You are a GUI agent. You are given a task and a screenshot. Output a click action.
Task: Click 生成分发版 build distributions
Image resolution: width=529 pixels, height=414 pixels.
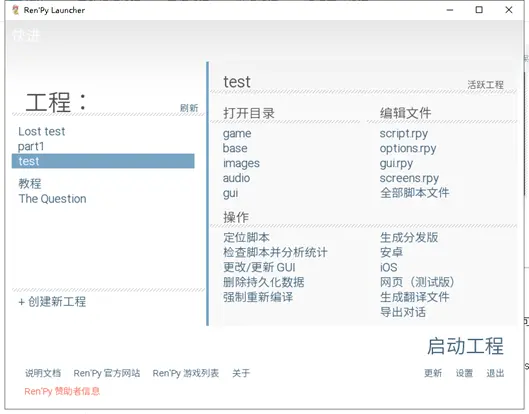pos(409,238)
